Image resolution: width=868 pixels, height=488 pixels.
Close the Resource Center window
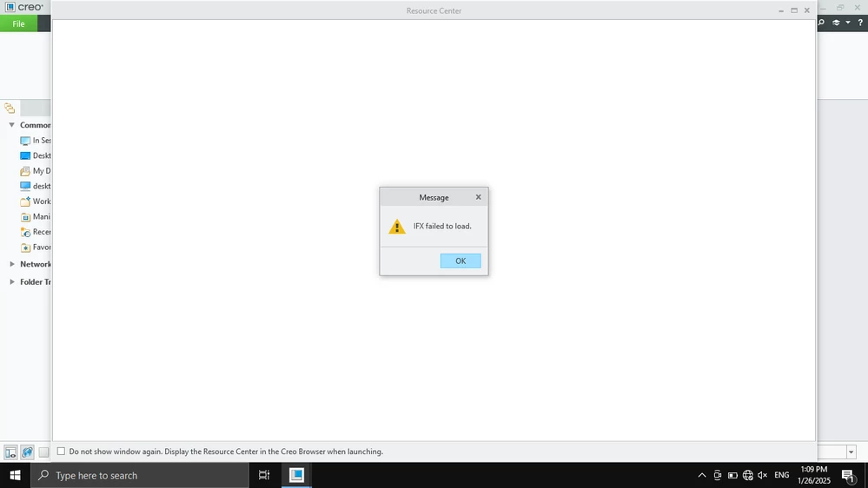pyautogui.click(x=807, y=10)
